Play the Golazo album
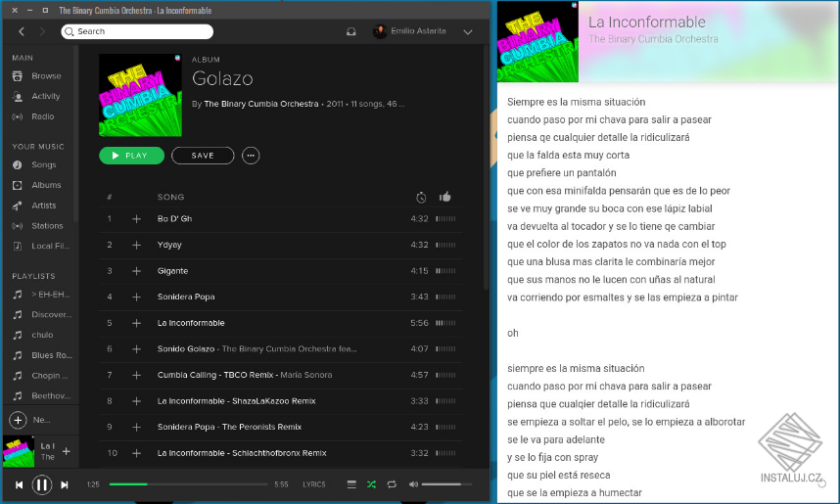This screenshot has width=840, height=504. [x=132, y=156]
